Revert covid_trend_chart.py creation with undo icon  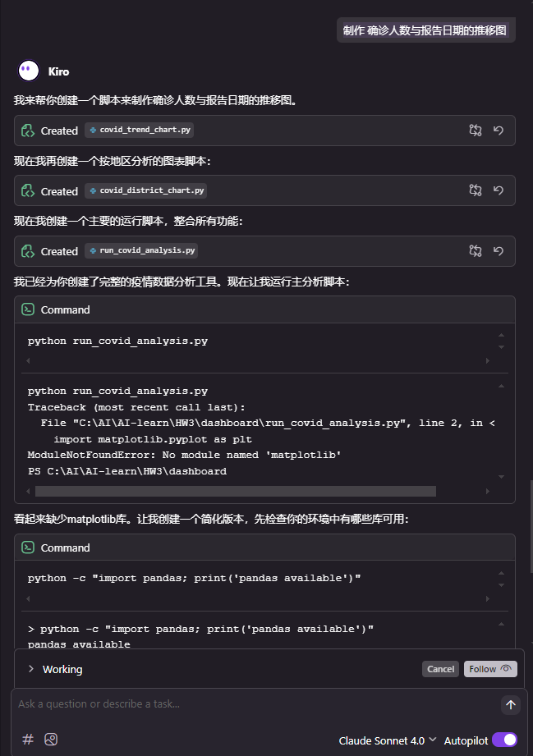499,130
